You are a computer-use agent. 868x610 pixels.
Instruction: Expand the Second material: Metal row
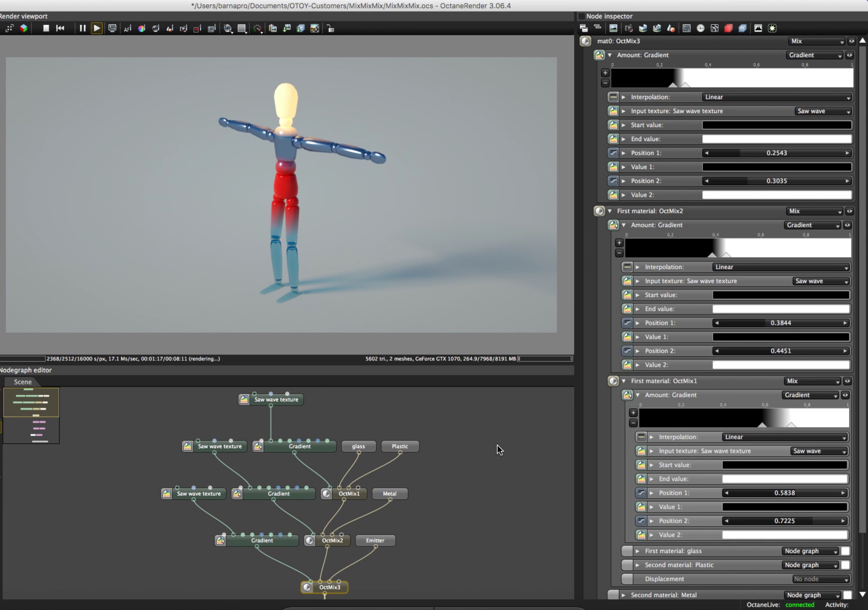[x=623, y=595]
